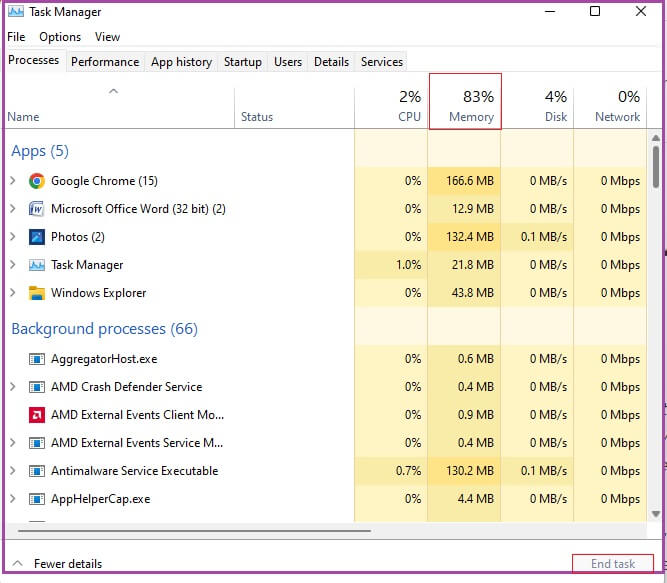Open the View menu
This screenshot has height=583, width=667.
pos(107,37)
